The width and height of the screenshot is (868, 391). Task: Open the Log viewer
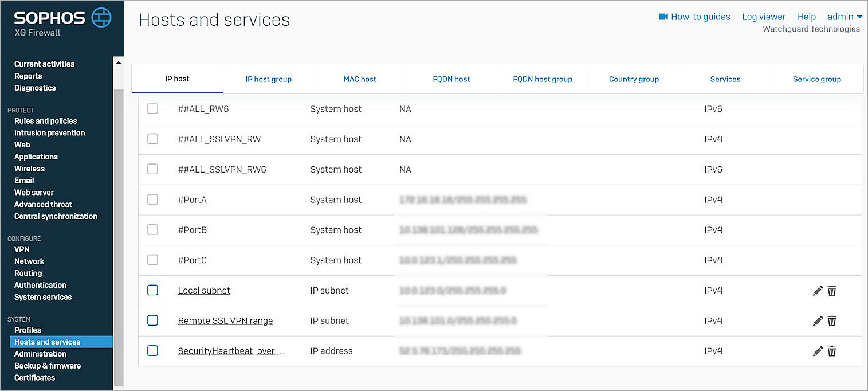coord(763,17)
